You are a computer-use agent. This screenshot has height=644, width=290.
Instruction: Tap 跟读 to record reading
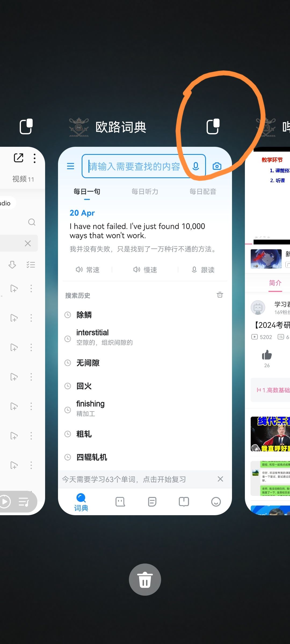203,270
